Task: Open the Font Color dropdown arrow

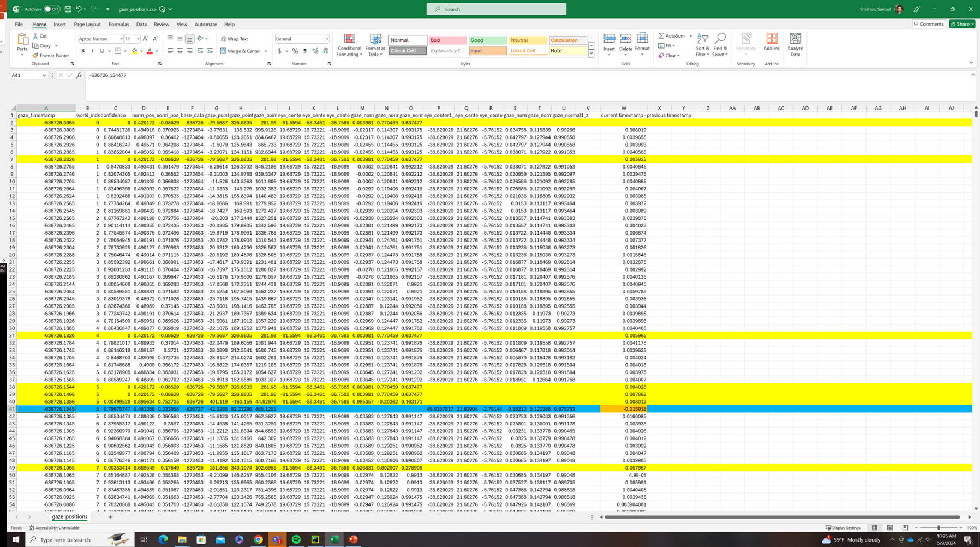Action: pyautogui.click(x=157, y=51)
